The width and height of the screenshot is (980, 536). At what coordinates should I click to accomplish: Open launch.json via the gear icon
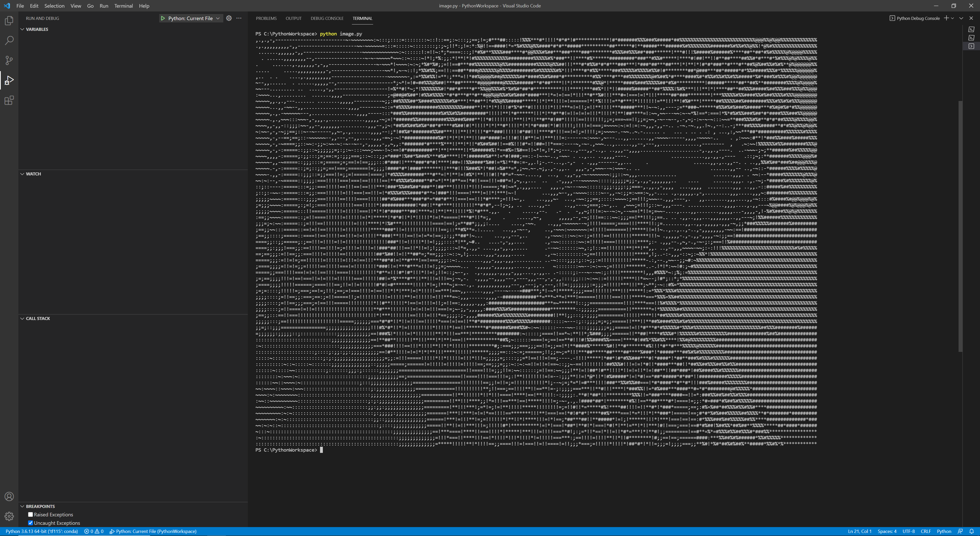(229, 18)
